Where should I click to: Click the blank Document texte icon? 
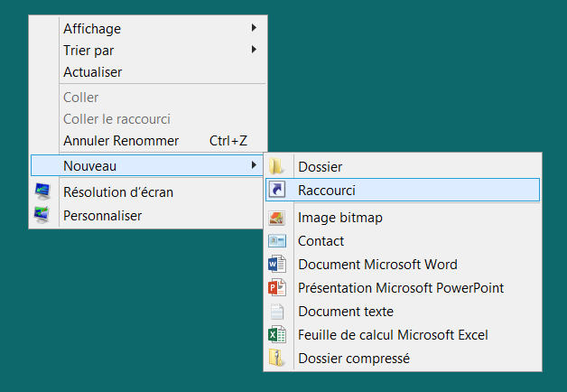pos(277,312)
